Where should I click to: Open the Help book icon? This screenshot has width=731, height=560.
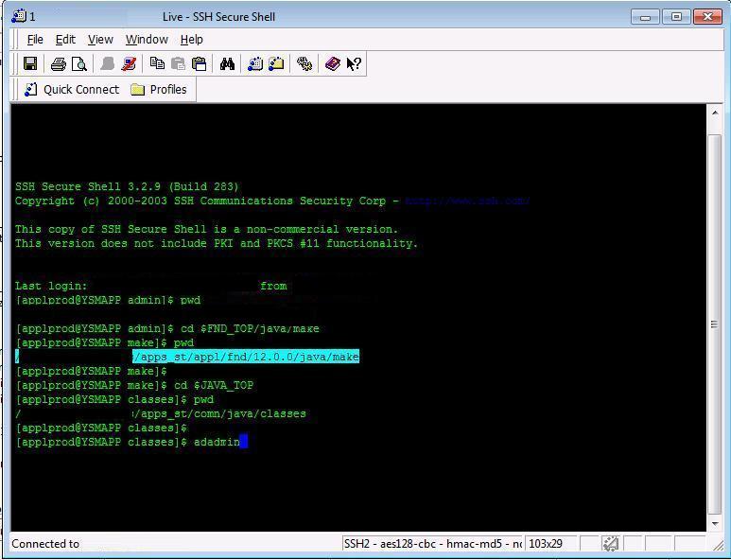(x=332, y=63)
